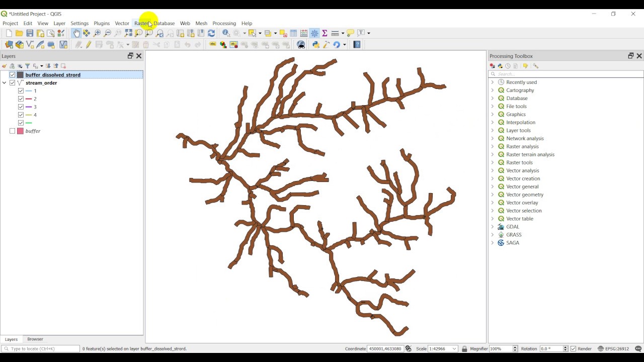Open the Field Calculator abacus icon
The height and width of the screenshot is (362, 644).
click(x=304, y=33)
